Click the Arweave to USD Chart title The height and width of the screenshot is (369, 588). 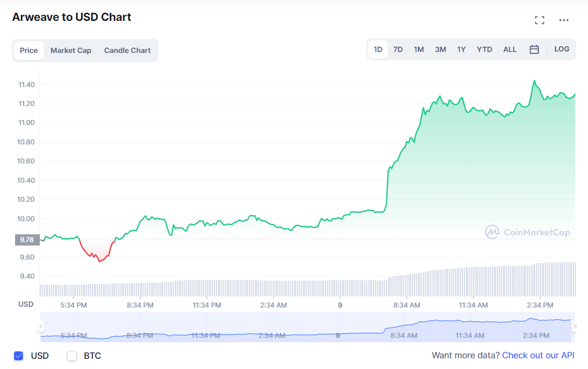coord(71,17)
